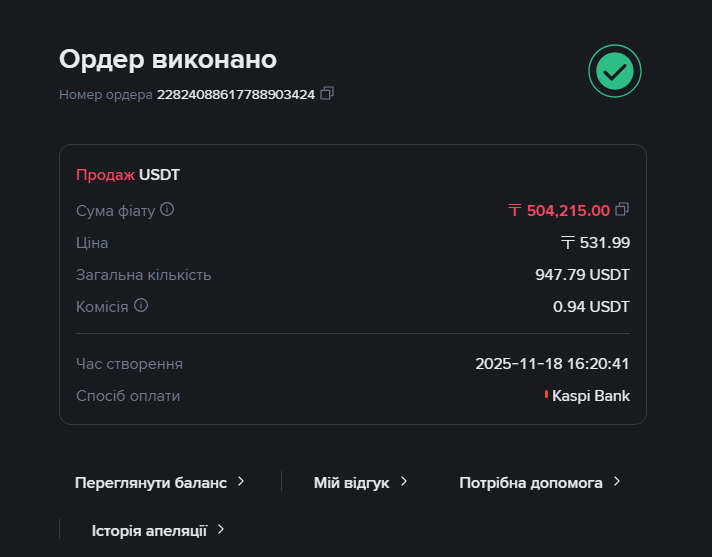Click the tenge symbol before price 531.99

[568, 242]
